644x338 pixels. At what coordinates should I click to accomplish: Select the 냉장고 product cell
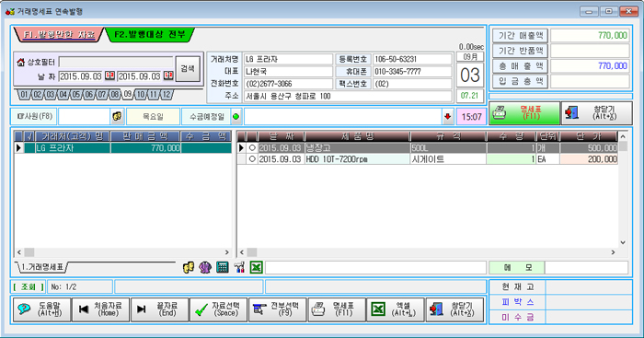[357, 147]
